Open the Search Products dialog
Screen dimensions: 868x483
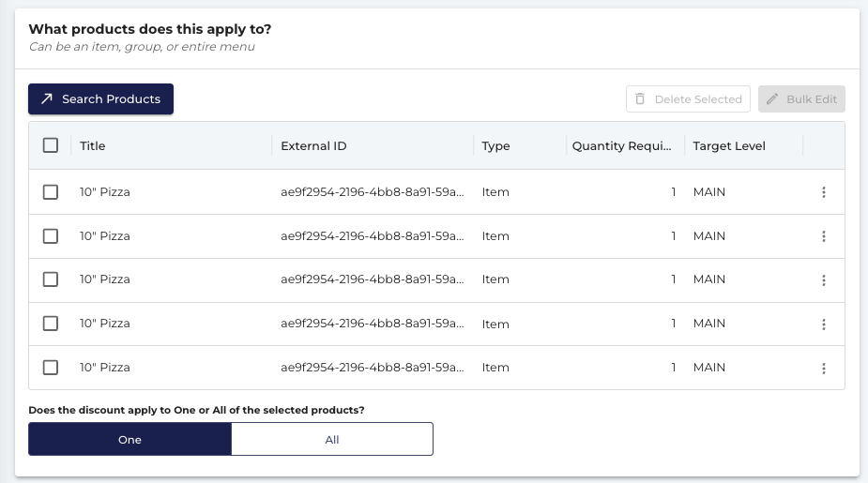[100, 99]
